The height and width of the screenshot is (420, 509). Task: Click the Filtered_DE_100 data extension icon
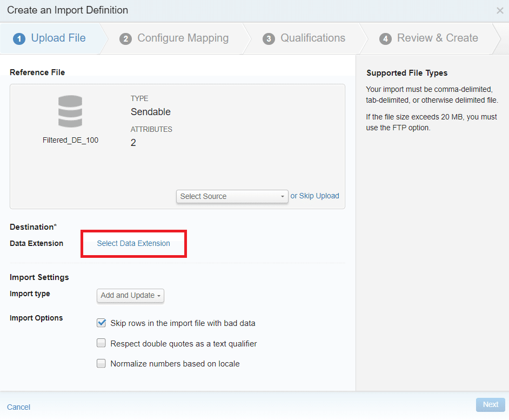tap(70, 111)
